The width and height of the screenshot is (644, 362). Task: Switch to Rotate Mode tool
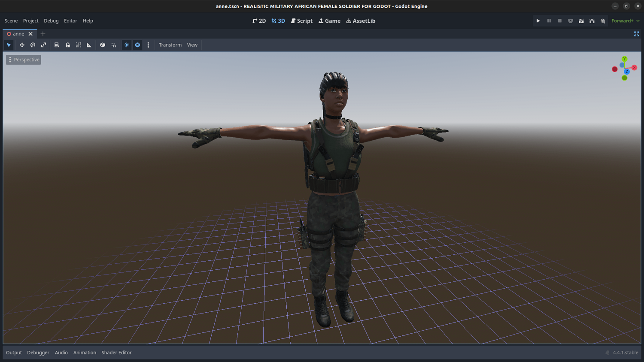[33, 45]
